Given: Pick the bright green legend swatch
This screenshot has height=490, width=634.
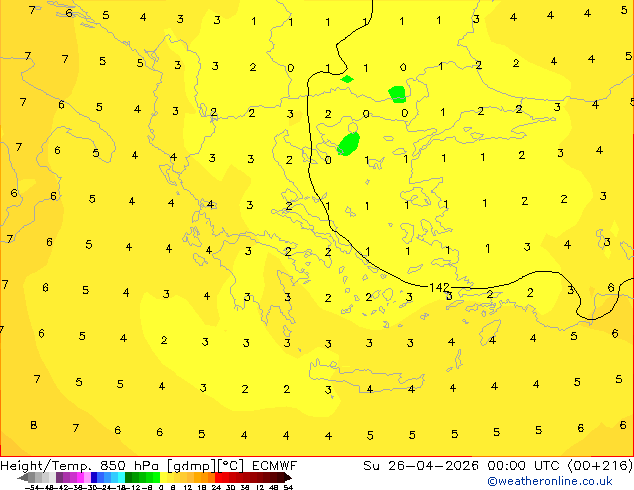Looking at the screenshot, I should [x=156, y=478].
